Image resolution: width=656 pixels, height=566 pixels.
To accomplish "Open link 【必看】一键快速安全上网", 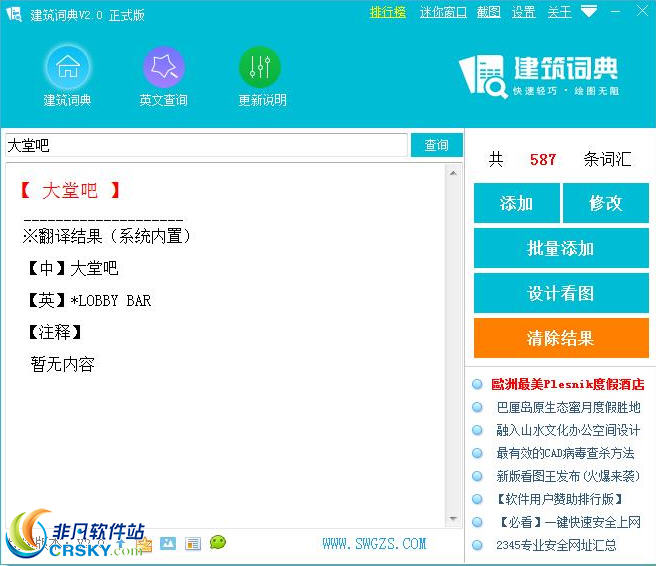I will click(x=569, y=522).
